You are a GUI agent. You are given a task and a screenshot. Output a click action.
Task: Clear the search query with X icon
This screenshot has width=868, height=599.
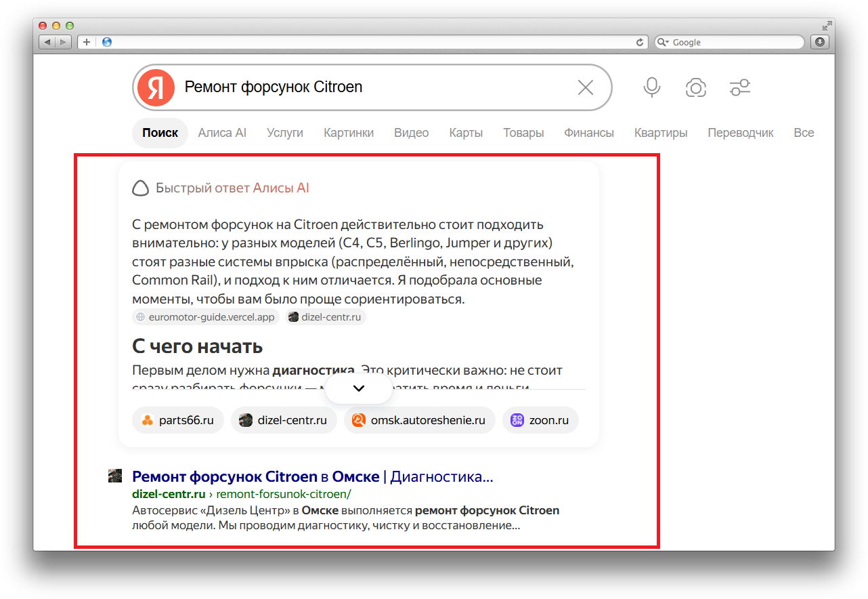point(585,87)
